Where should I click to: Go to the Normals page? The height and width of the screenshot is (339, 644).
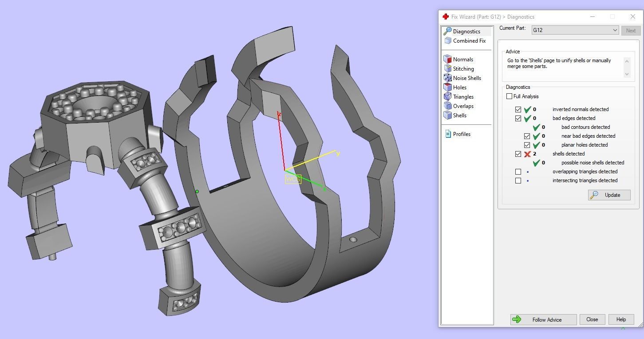(x=463, y=59)
